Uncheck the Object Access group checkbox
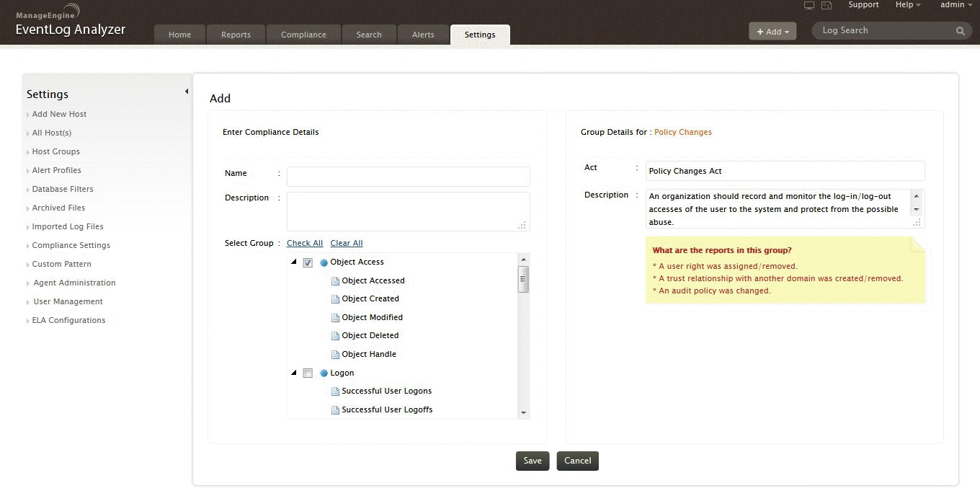The width and height of the screenshot is (980, 496). 308,263
